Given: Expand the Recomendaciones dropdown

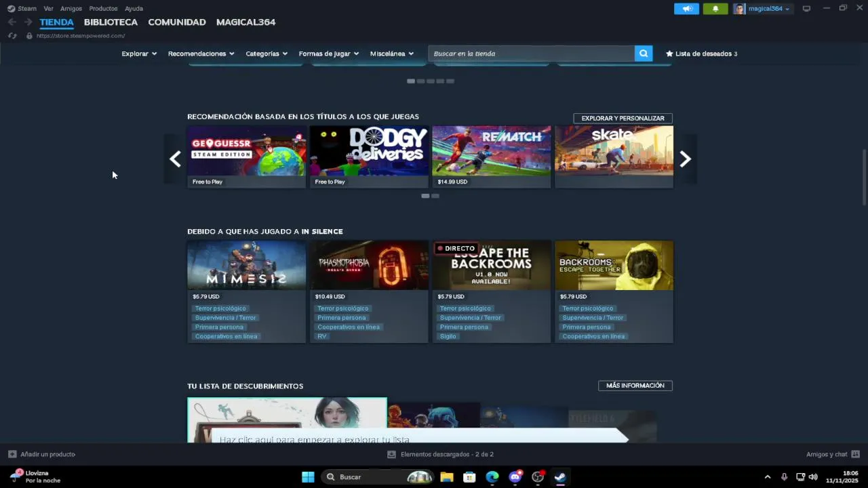Looking at the screenshot, I should (201, 54).
